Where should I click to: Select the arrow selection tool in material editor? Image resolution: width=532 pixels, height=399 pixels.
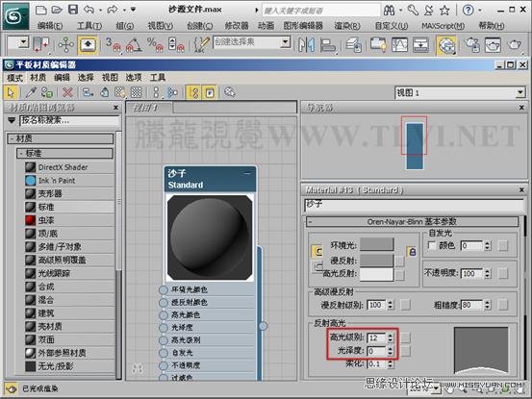[x=11, y=92]
